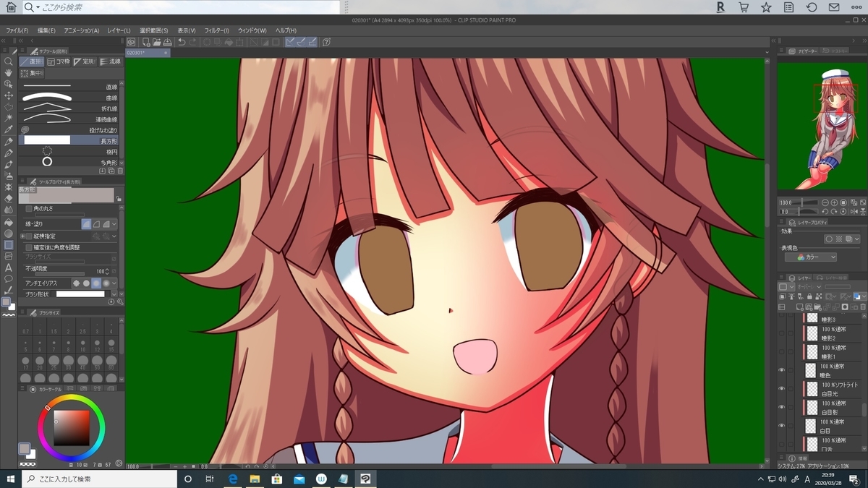Open the layer effect dropdown arrow
This screenshot has width=868, height=488.
(x=856, y=239)
